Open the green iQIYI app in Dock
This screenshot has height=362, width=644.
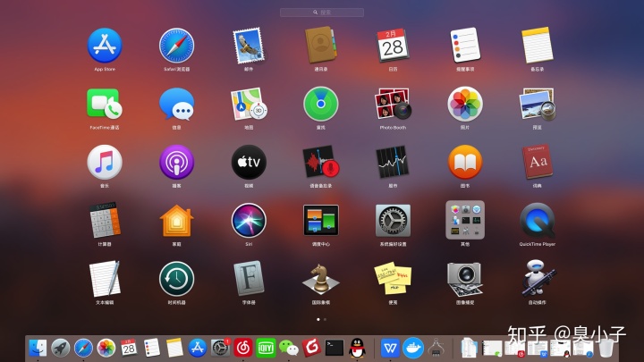pyautogui.click(x=266, y=348)
